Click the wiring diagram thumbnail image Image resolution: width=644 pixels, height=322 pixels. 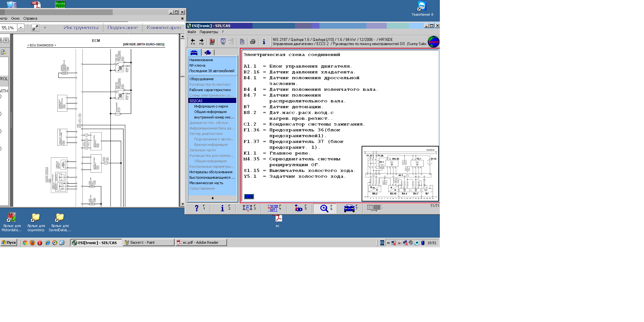(x=400, y=174)
